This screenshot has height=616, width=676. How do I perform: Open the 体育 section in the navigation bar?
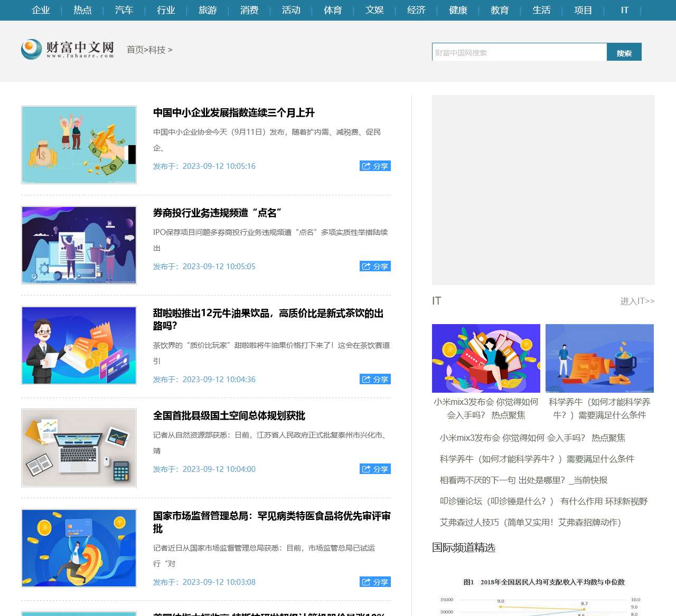[333, 10]
